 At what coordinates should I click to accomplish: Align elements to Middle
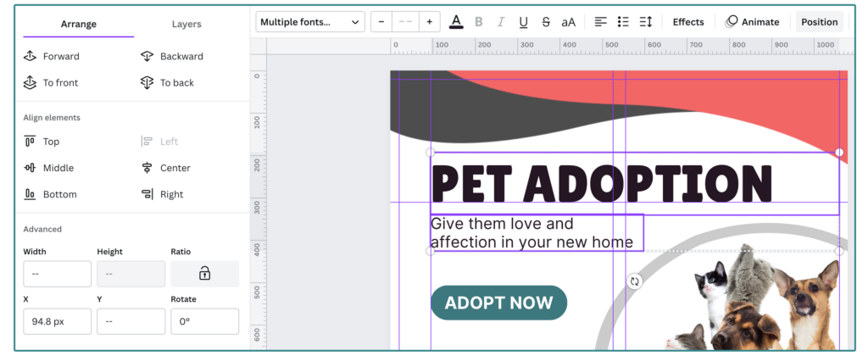pyautogui.click(x=48, y=168)
